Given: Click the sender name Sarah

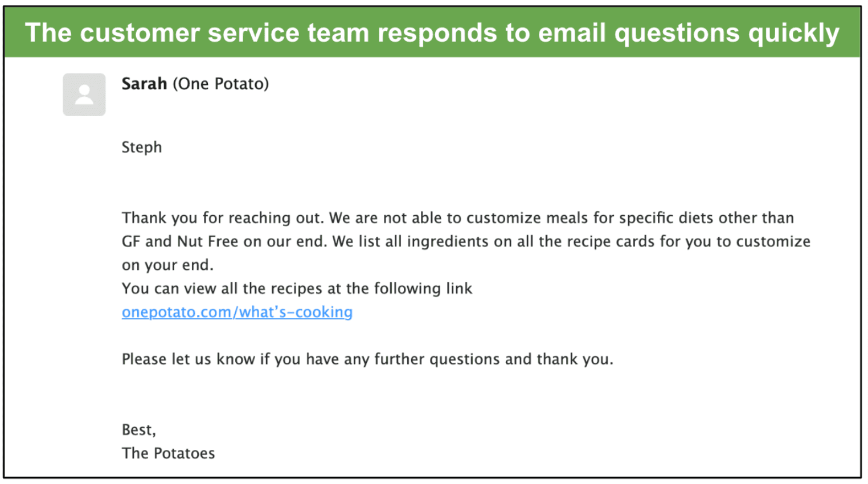Looking at the screenshot, I should coord(144,84).
